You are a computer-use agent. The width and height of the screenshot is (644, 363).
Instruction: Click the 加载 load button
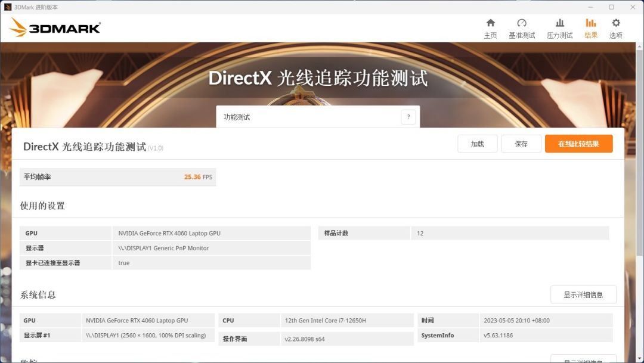coord(477,144)
